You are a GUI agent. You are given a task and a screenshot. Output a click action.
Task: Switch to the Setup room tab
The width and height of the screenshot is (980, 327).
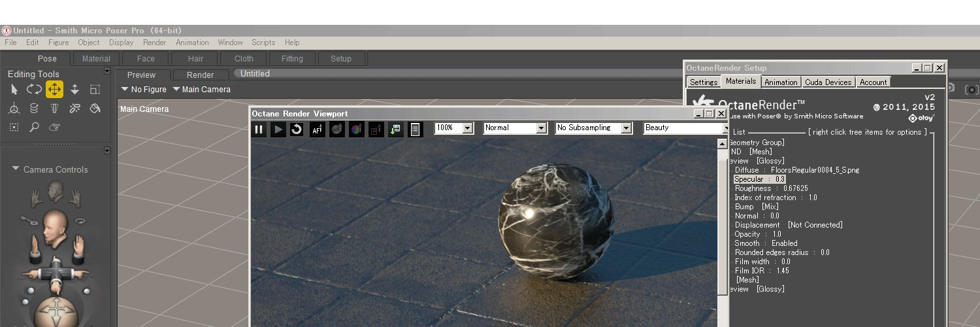[x=341, y=58]
